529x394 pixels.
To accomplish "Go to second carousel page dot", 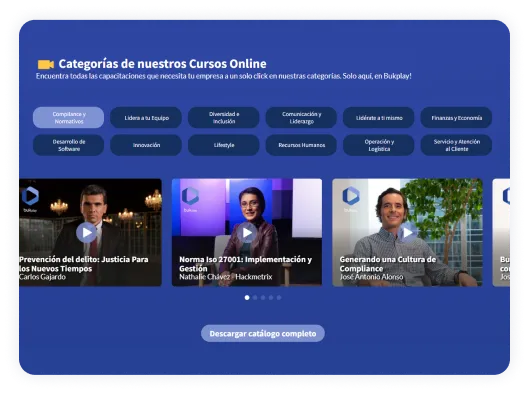I will point(255,298).
